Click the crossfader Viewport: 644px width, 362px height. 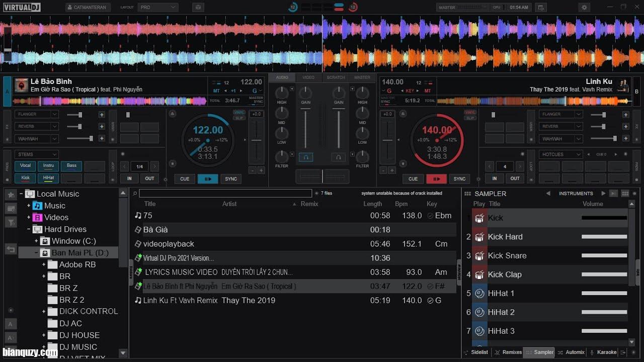[322, 176]
